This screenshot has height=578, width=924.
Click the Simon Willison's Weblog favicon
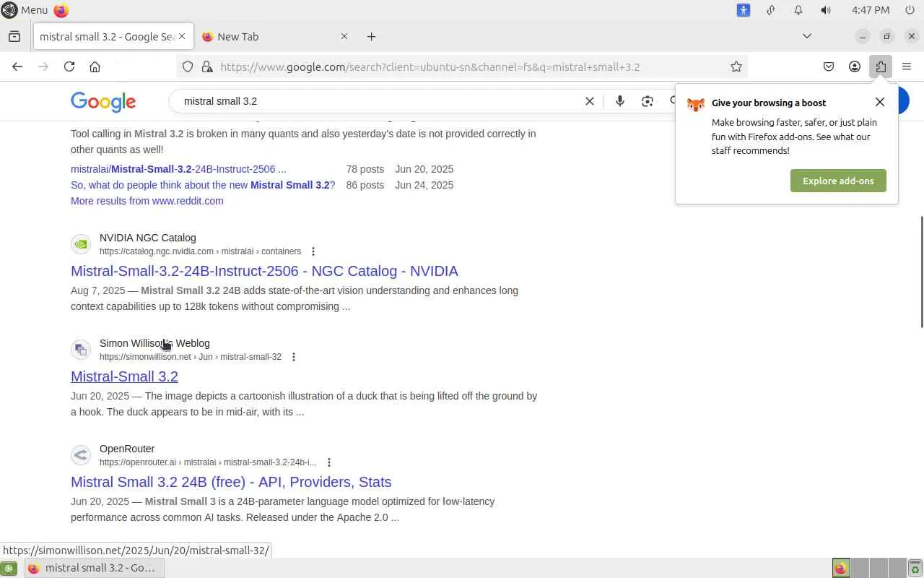click(x=81, y=350)
